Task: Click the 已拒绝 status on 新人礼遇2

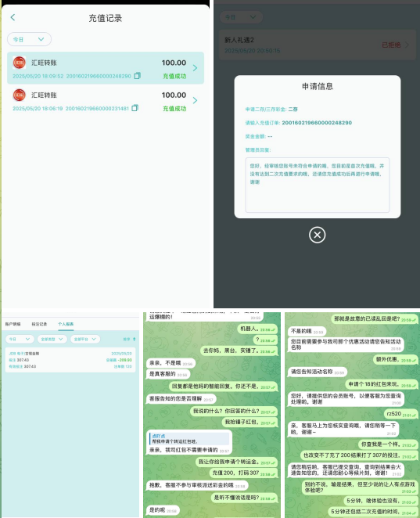Action: pyautogui.click(x=391, y=45)
